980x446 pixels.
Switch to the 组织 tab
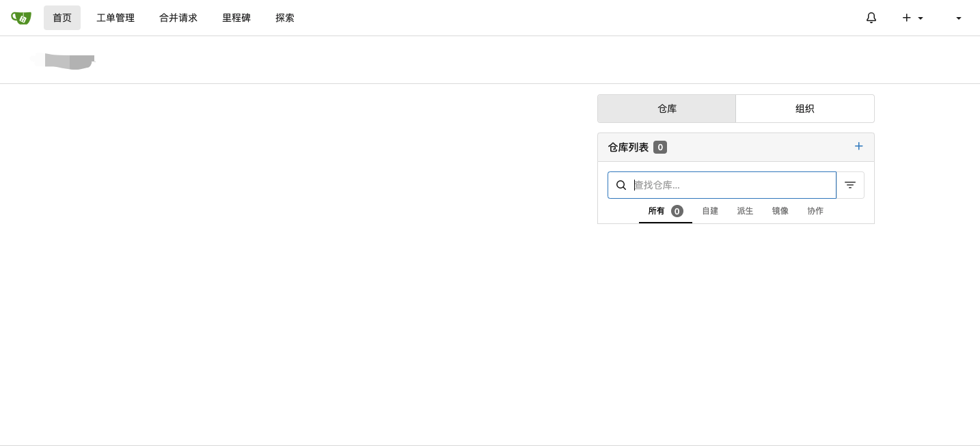point(805,108)
